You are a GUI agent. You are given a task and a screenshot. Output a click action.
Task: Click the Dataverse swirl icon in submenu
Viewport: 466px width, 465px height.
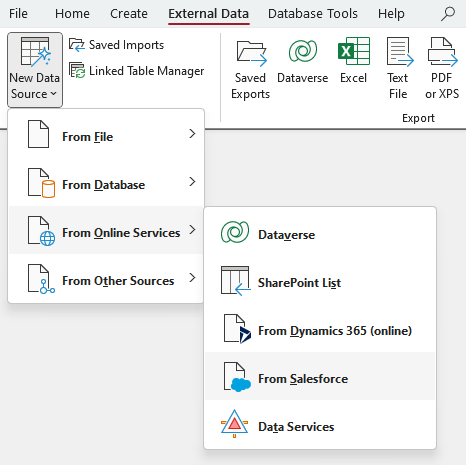(235, 232)
